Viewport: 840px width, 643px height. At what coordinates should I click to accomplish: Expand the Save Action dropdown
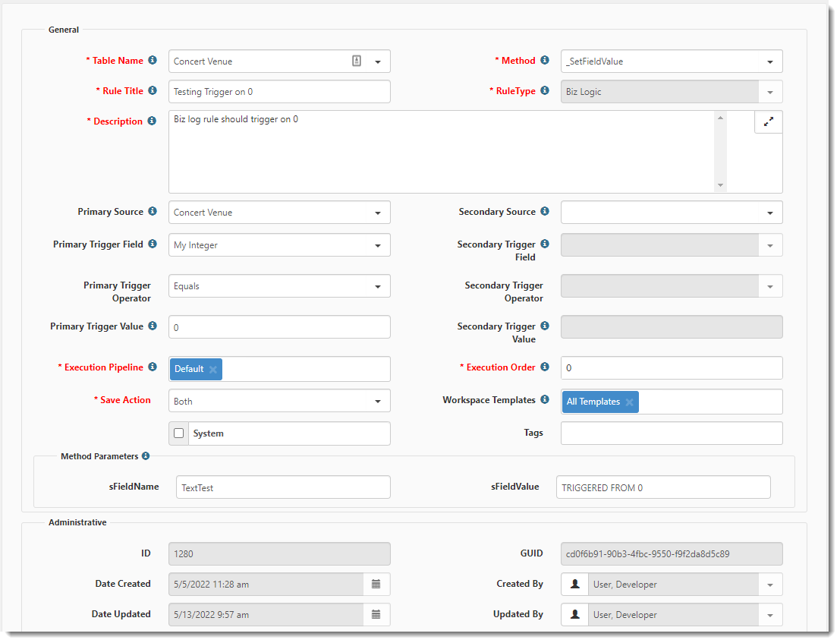[x=377, y=402]
